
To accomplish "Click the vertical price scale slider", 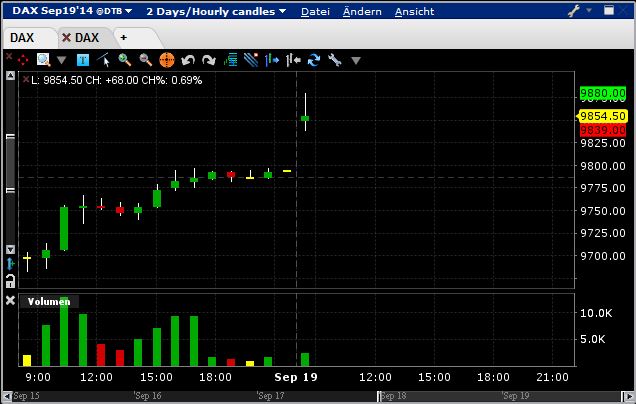I will coord(11,163).
